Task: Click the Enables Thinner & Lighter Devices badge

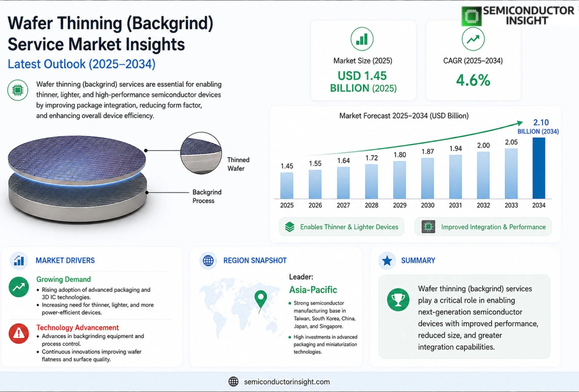Action: 341,227
